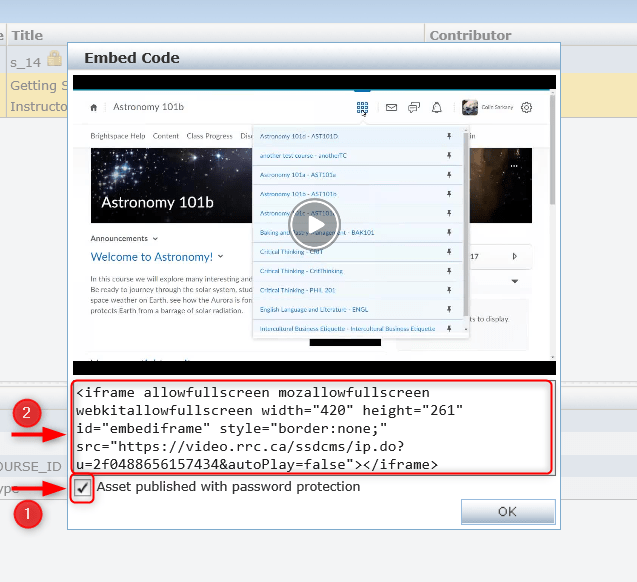Click the lock icon next to s_14
Viewport: 637px width, 582px height.
54,61
